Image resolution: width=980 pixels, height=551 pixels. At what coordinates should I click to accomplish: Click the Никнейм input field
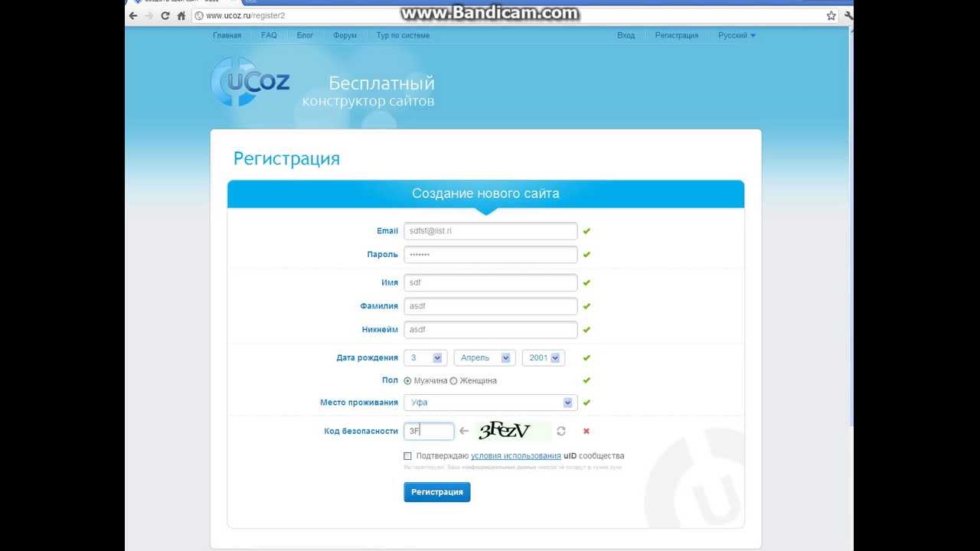491,330
